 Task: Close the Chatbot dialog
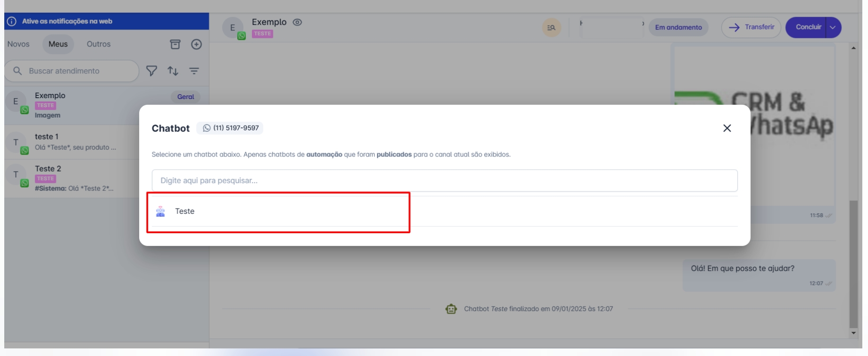727,128
